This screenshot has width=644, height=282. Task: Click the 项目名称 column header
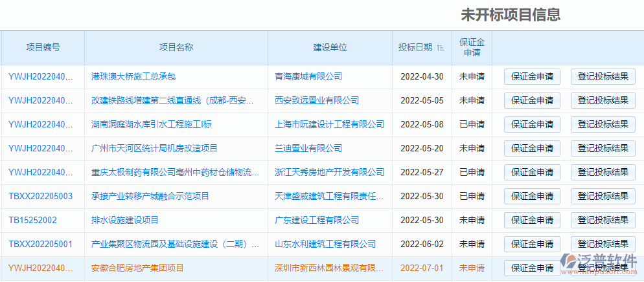click(176, 47)
